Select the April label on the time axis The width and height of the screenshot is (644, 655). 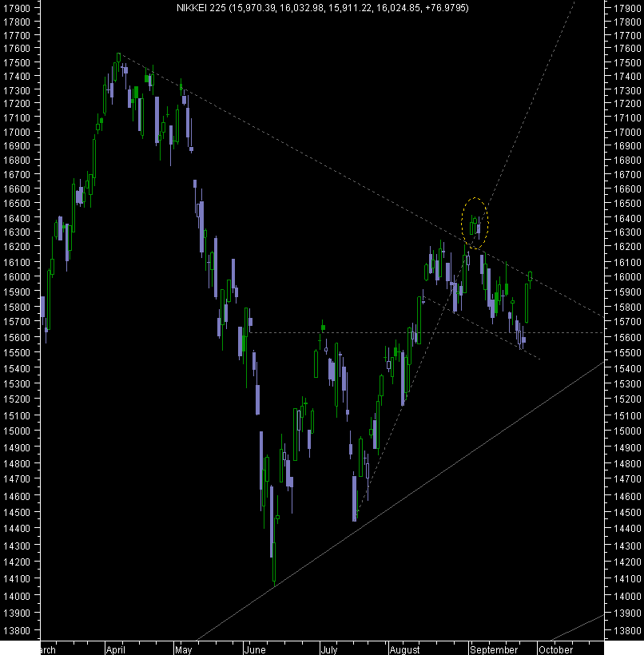click(x=115, y=649)
